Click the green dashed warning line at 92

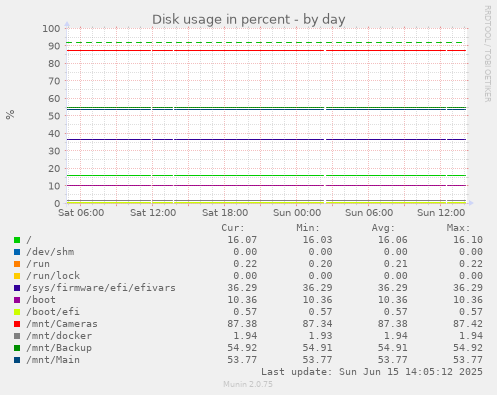[266, 43]
